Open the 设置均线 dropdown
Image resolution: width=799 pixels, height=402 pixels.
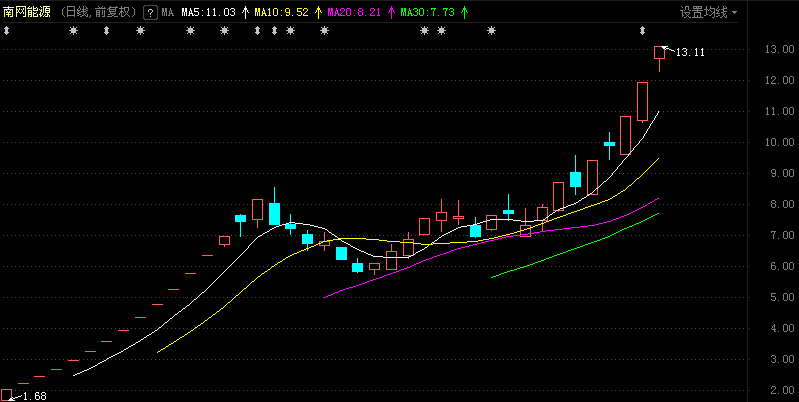point(709,12)
